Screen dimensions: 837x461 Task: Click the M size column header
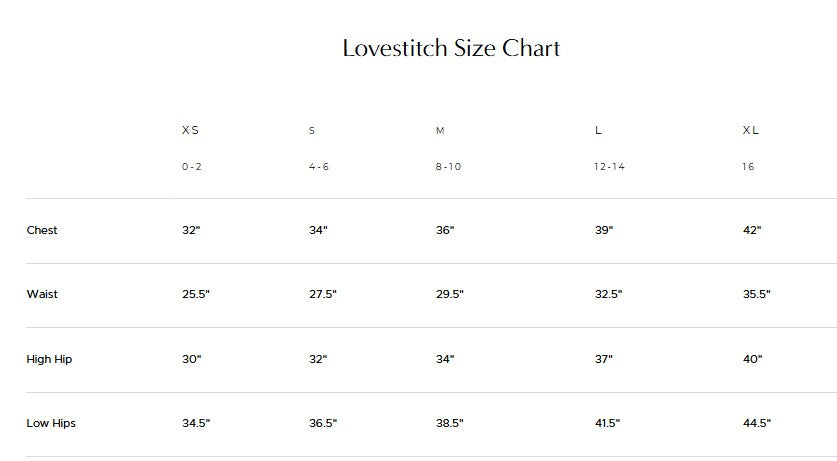[440, 131]
